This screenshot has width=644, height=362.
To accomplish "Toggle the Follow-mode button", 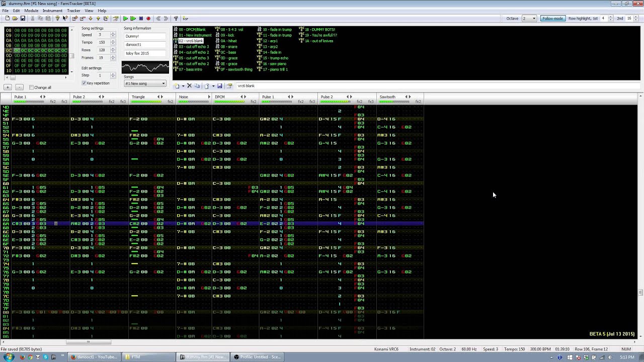I will coord(552,18).
